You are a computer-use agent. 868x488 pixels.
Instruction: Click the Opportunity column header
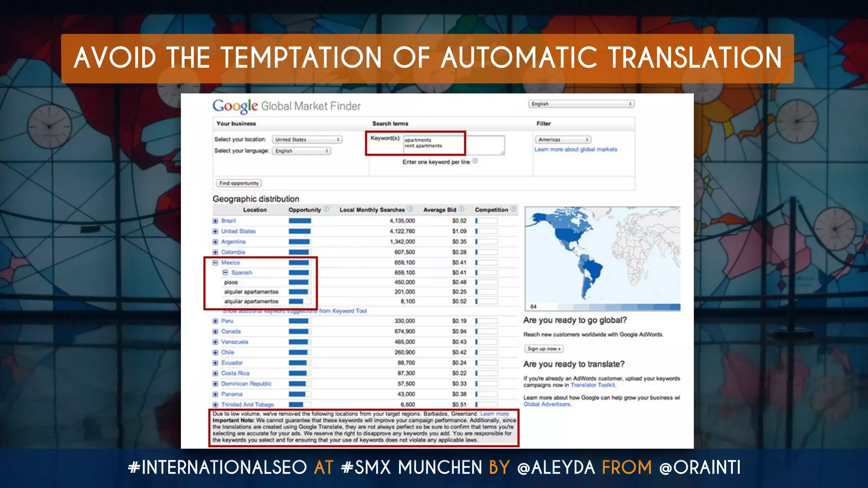click(305, 210)
